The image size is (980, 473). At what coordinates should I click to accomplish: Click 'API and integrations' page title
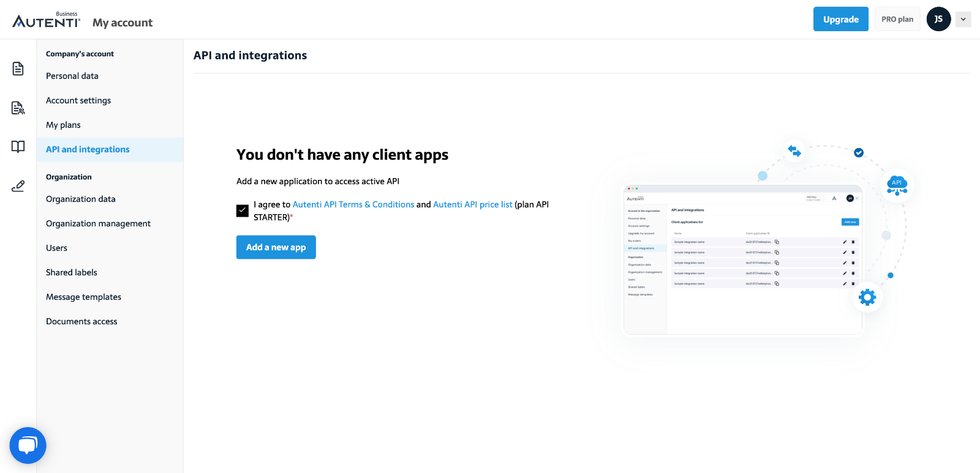(250, 56)
